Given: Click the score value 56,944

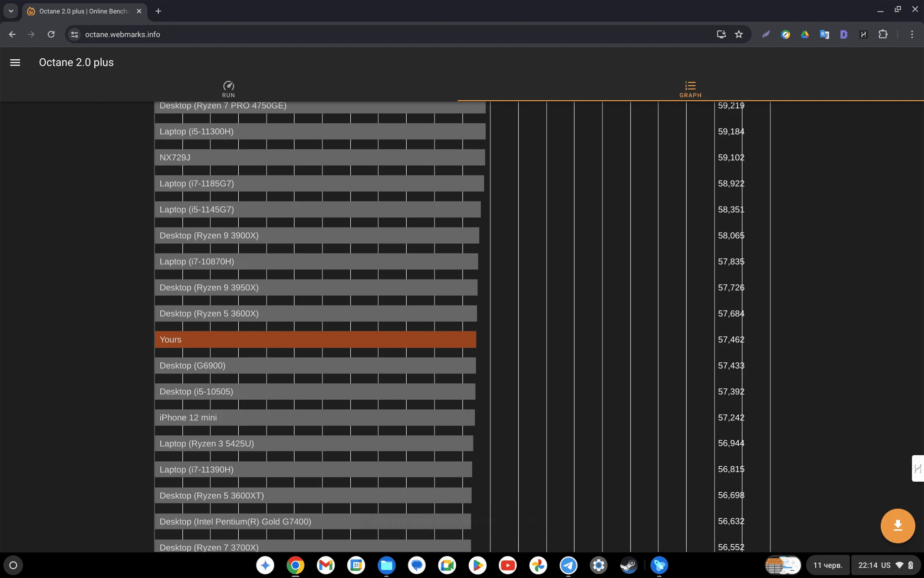Looking at the screenshot, I should point(731,443).
